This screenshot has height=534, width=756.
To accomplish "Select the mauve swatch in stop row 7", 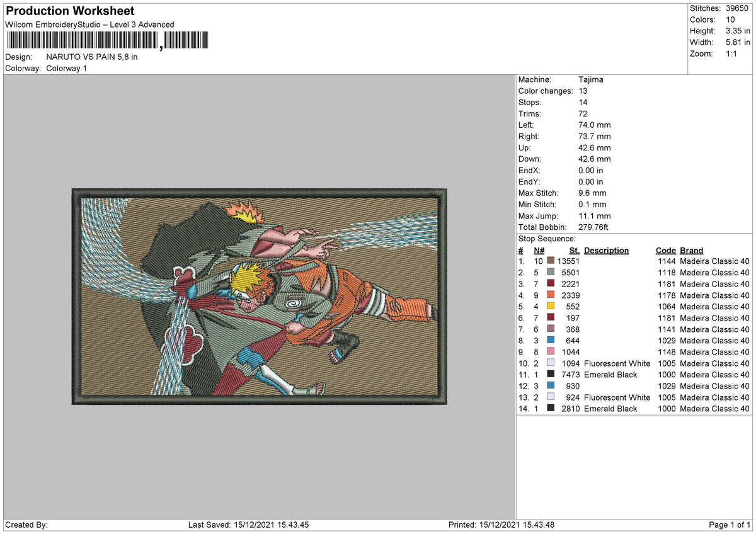I will pos(551,329).
